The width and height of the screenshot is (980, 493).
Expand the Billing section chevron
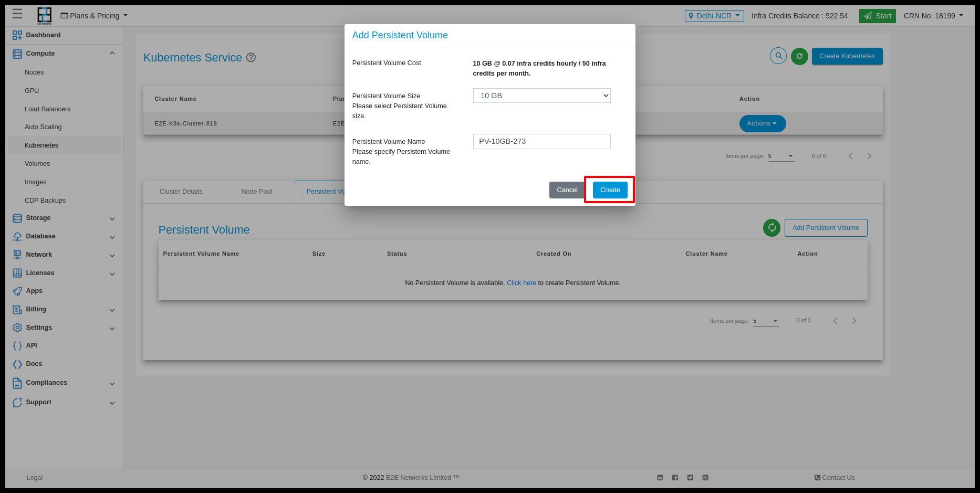pyautogui.click(x=112, y=310)
